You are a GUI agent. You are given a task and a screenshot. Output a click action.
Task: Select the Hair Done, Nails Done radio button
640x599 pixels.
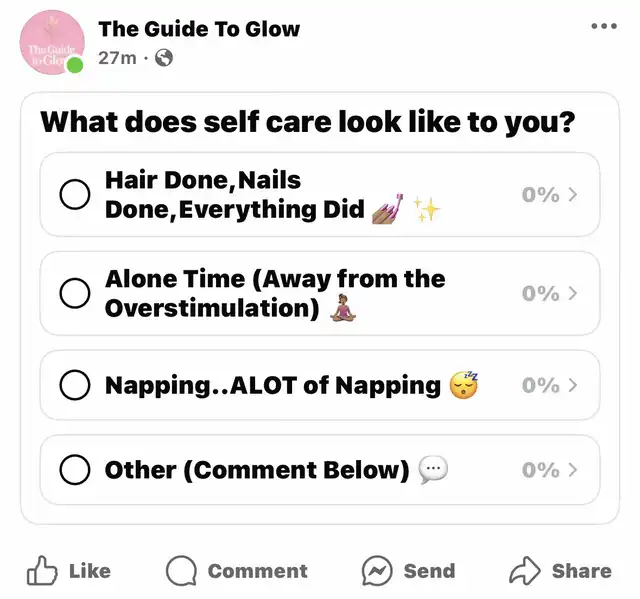click(x=75, y=194)
